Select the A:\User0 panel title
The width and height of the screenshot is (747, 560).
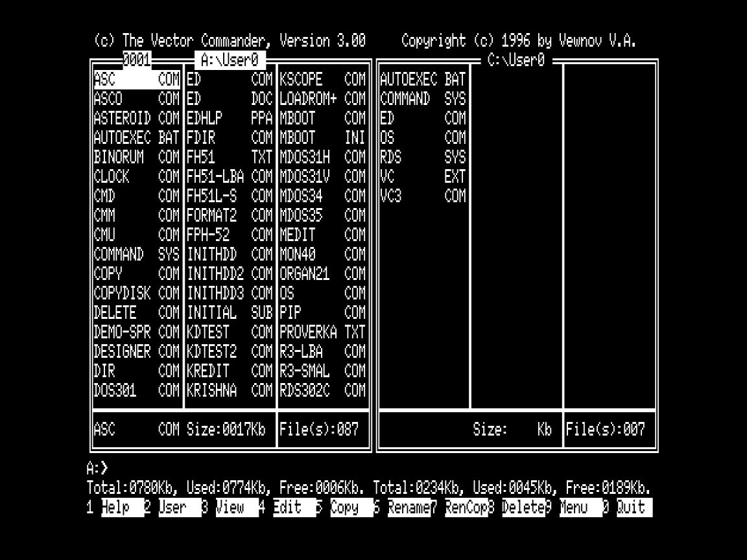tap(230, 60)
